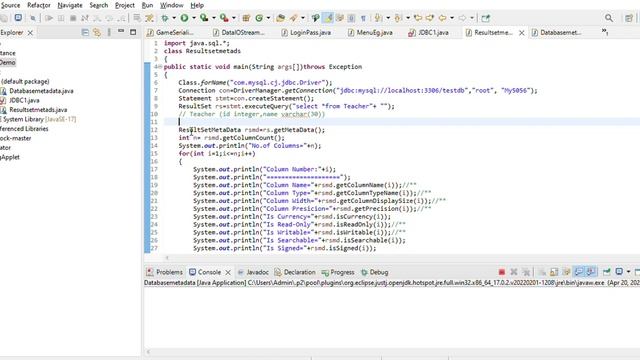Screen dimensions: 640x360
Task: Click the Coverage launch toolbar icon
Action: click(204, 18)
